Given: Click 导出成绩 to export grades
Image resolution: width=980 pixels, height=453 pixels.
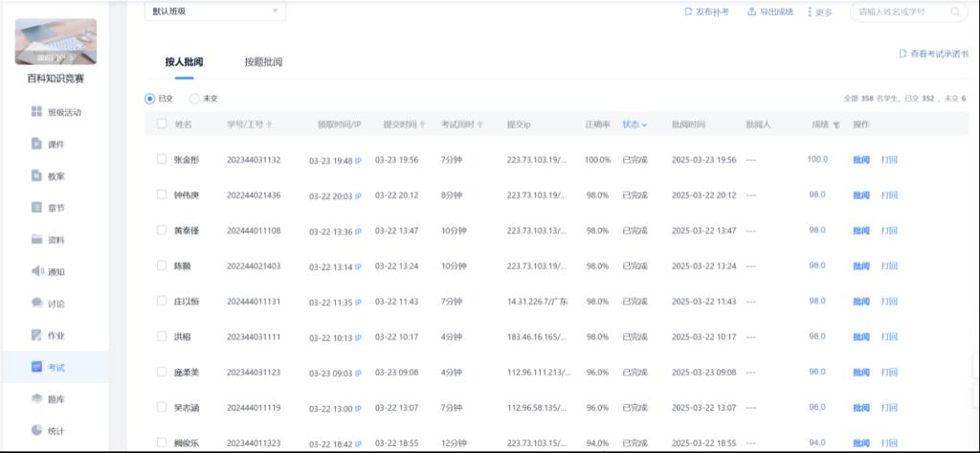Looking at the screenshot, I should (x=770, y=11).
